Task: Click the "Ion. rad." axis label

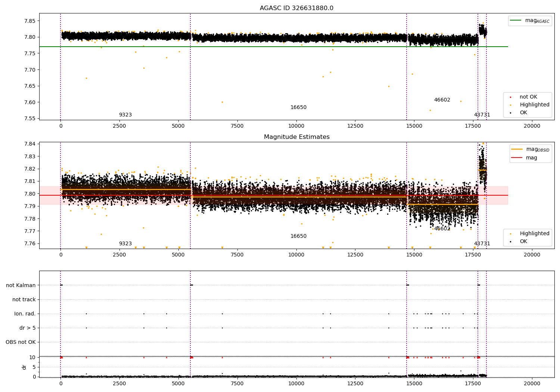Action: point(25,314)
